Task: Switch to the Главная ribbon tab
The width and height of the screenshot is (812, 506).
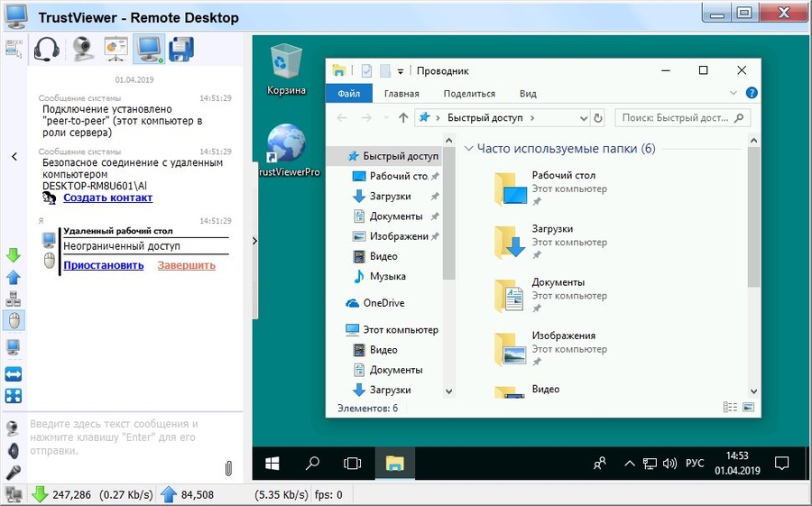Action: 401,94
